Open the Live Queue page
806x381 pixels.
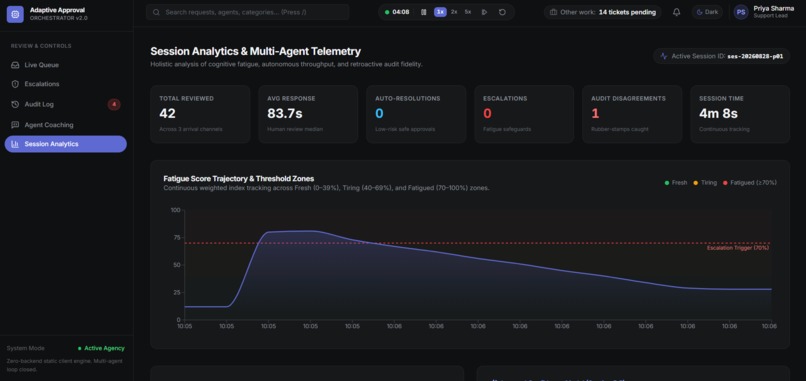66,65
